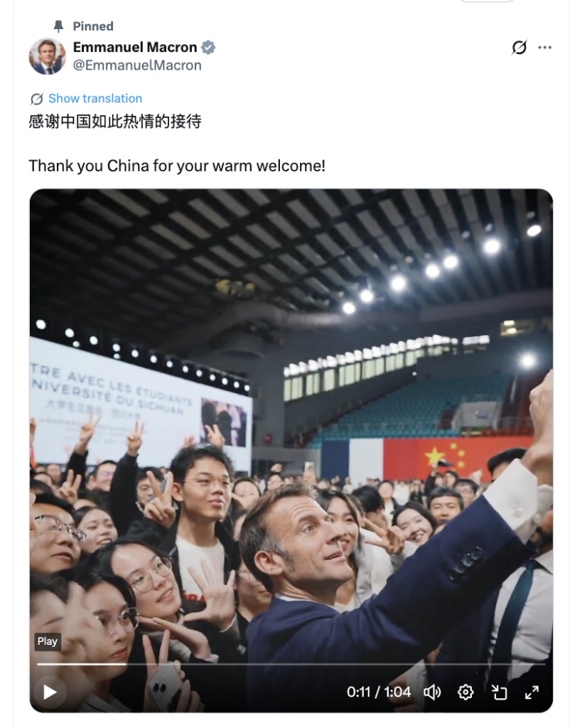The width and height of the screenshot is (582, 728).
Task: Open Emmanuel Macron's profile avatar
Action: (48, 56)
